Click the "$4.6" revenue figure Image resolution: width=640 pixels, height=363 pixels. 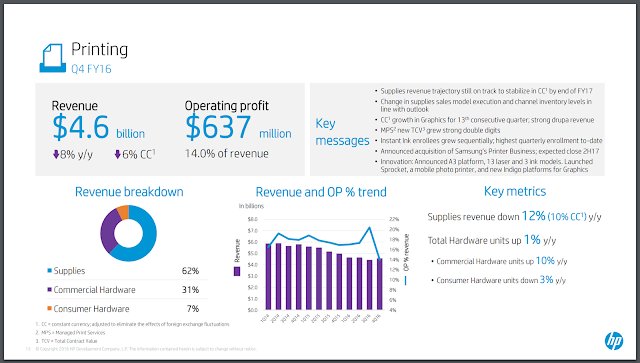[81, 127]
